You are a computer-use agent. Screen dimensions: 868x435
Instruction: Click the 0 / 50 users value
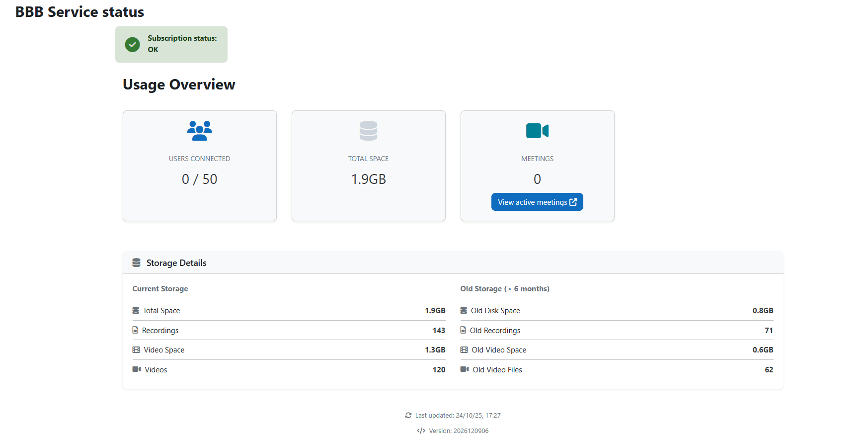[x=199, y=179]
